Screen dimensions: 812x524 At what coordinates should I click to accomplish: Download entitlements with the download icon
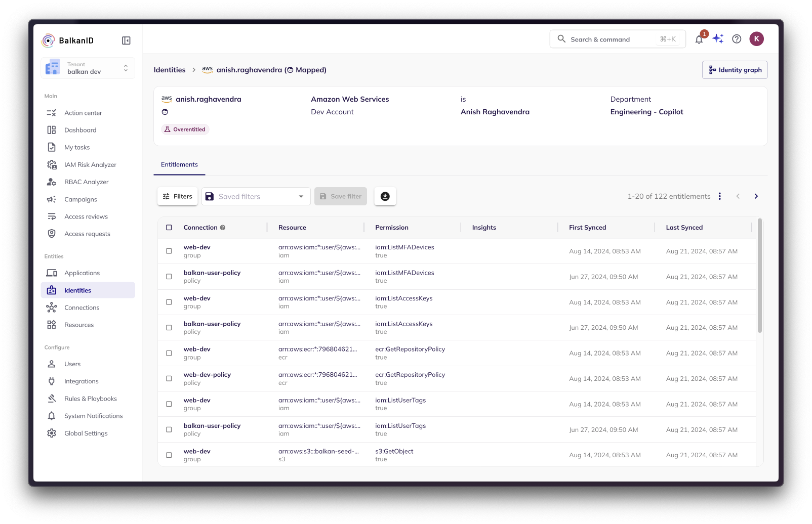[385, 196]
